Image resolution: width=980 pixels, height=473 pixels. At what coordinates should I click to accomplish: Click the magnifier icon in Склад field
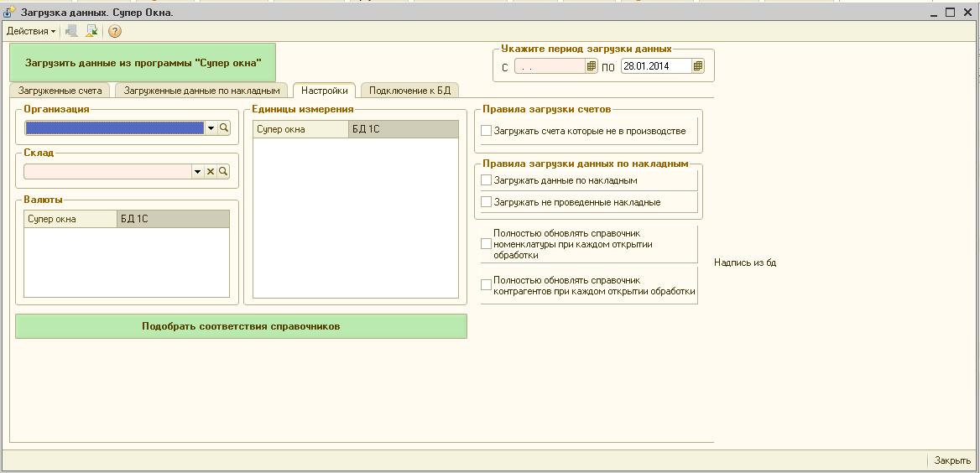[x=223, y=171]
